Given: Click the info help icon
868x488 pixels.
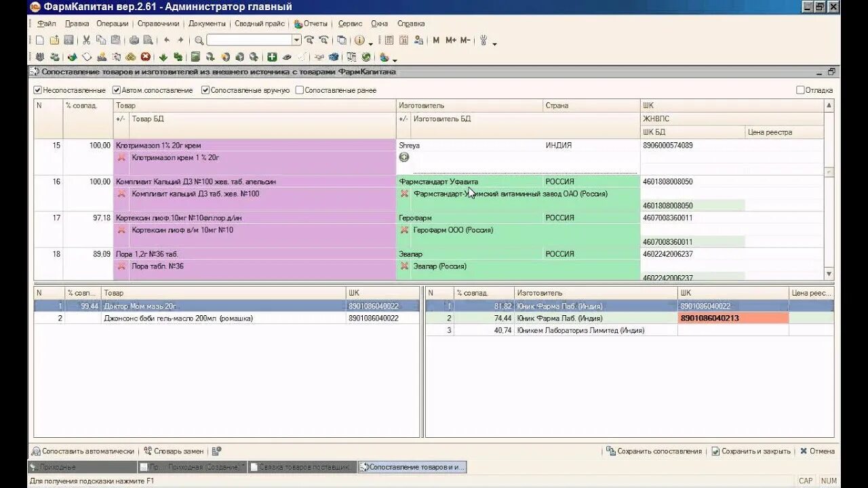Looking at the screenshot, I should 359,41.
